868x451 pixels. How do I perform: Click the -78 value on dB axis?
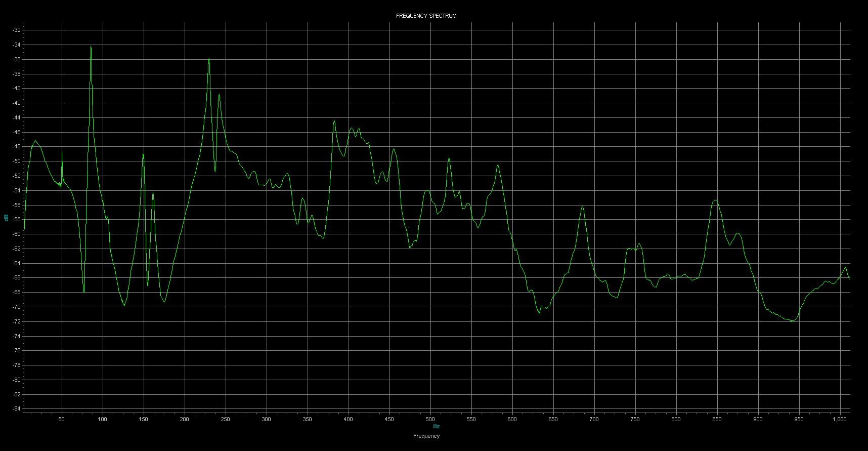(x=17, y=365)
